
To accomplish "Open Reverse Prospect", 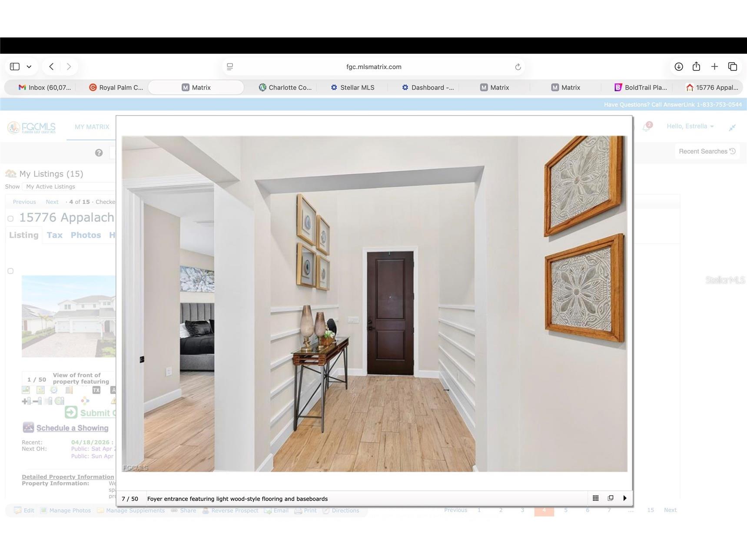I will click(x=230, y=510).
